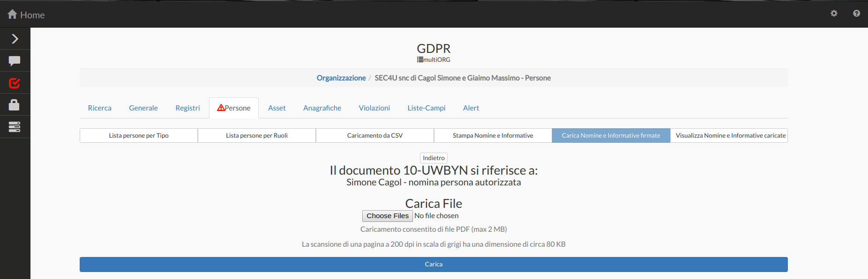The width and height of the screenshot is (868, 279).
Task: Open the chat bubble sidebar icon
Action: (x=15, y=61)
